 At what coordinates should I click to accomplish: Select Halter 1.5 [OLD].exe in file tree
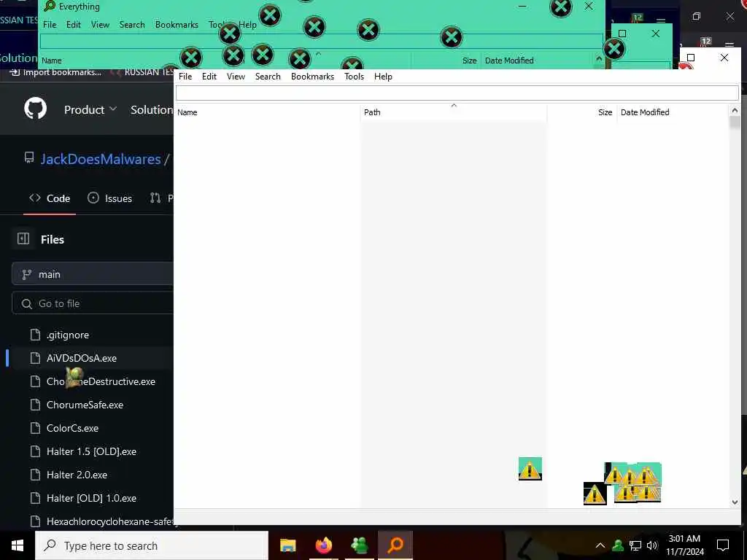click(x=93, y=451)
